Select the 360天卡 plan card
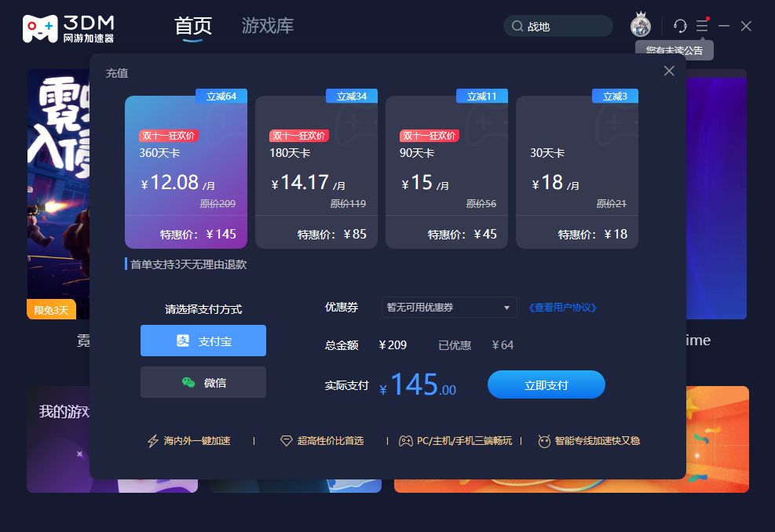 pos(186,171)
